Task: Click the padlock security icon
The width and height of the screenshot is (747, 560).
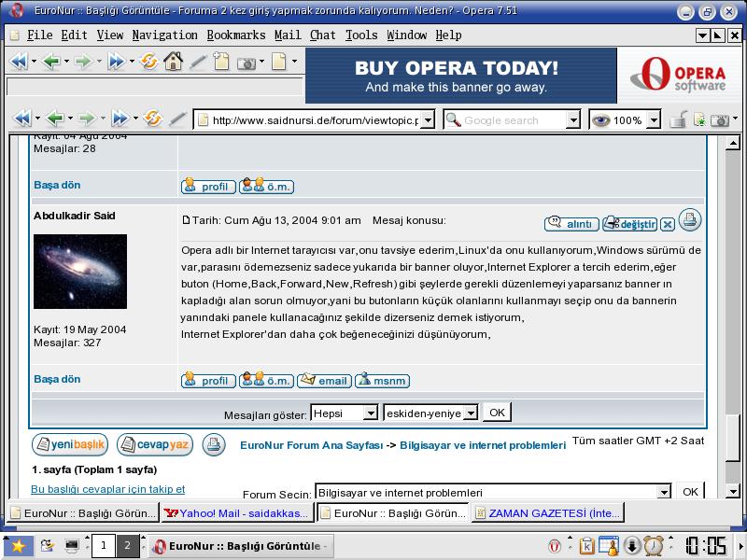Action: coord(678,119)
